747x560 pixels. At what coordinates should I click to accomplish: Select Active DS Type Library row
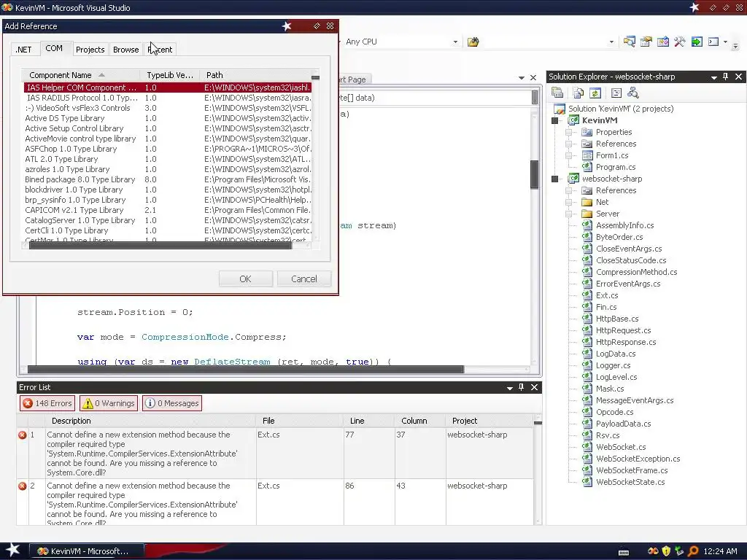click(x=167, y=118)
